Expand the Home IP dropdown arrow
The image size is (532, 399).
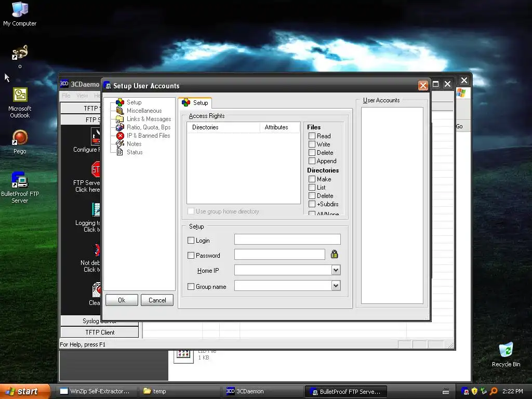pos(336,270)
